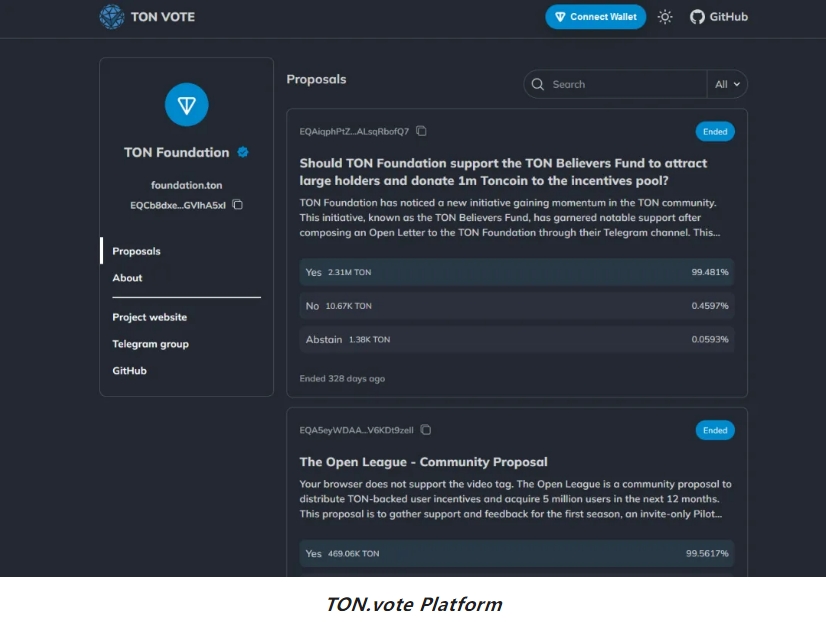Expand the All filter dropdown

click(727, 84)
